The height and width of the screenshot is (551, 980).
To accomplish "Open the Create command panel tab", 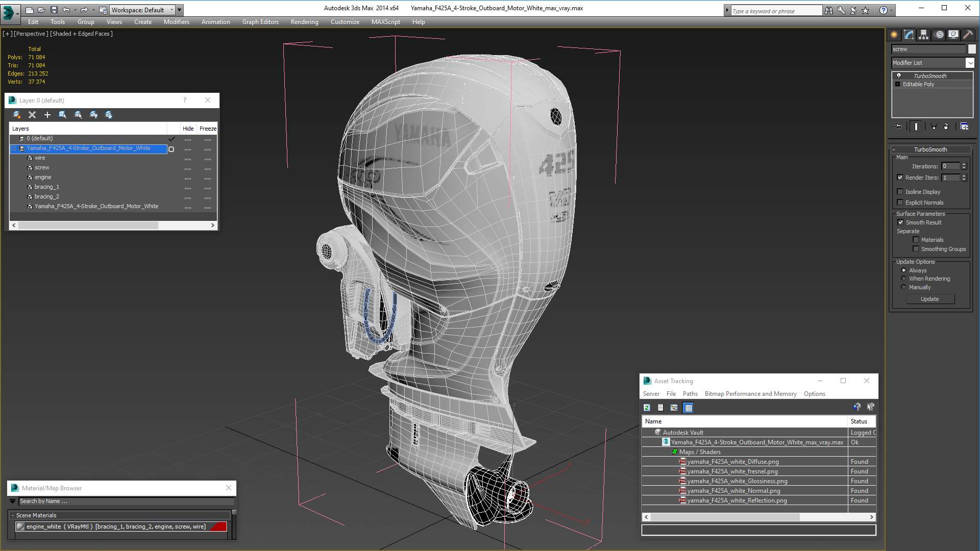I will 894,35.
